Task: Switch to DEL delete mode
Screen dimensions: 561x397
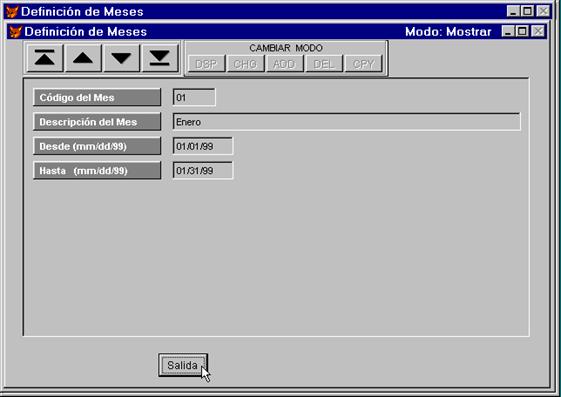Action: tap(324, 64)
